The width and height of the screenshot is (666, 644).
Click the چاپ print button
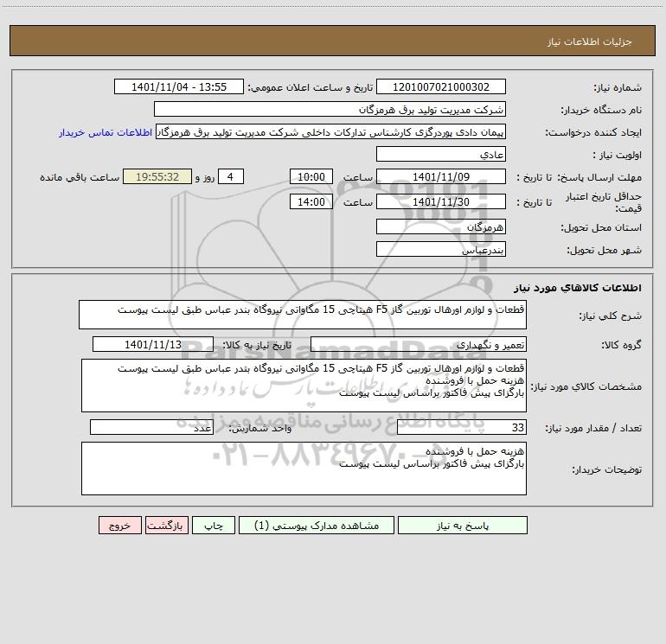214,526
